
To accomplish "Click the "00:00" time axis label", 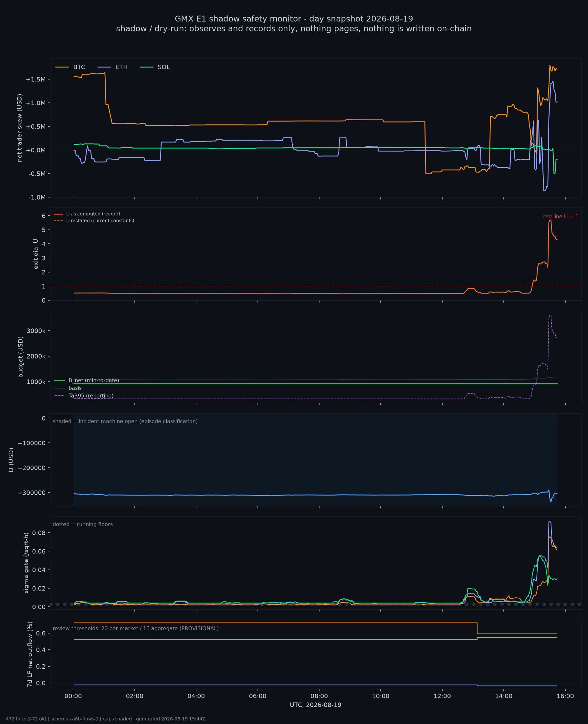I will [73, 696].
